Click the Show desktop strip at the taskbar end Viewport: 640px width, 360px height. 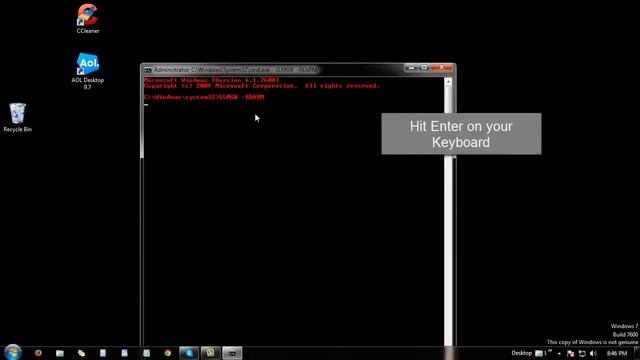coord(637,353)
